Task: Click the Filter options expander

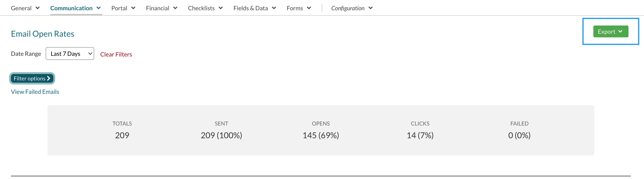Action: click(x=32, y=78)
